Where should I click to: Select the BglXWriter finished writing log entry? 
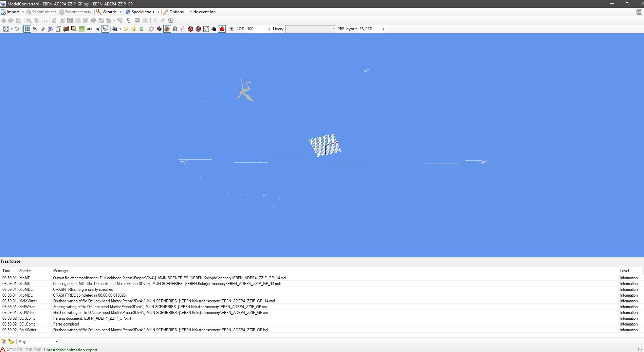(x=160, y=330)
